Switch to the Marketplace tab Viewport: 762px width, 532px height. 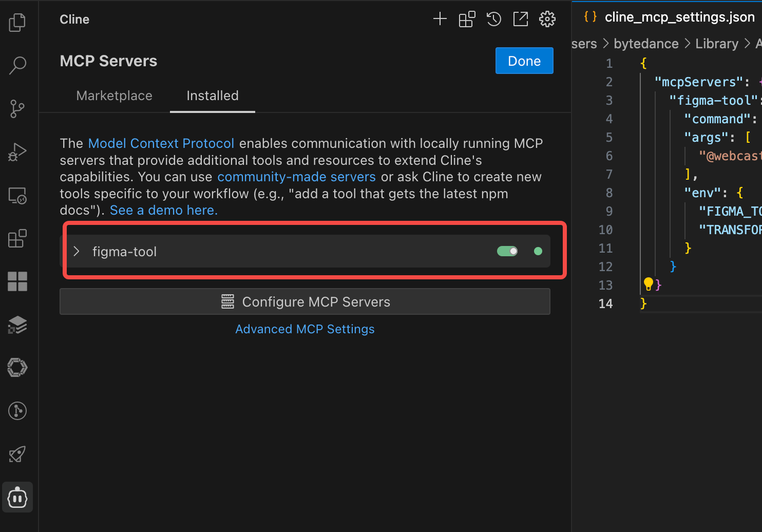pyautogui.click(x=114, y=96)
